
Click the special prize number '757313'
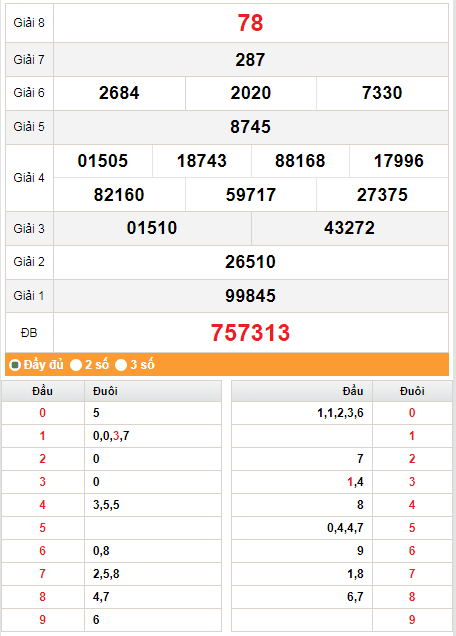[250, 333]
